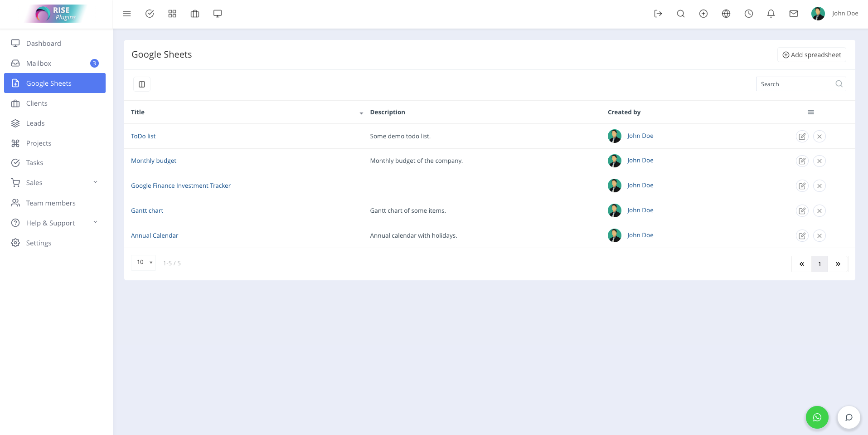Delete the ToDo list spreadsheet

pos(820,137)
